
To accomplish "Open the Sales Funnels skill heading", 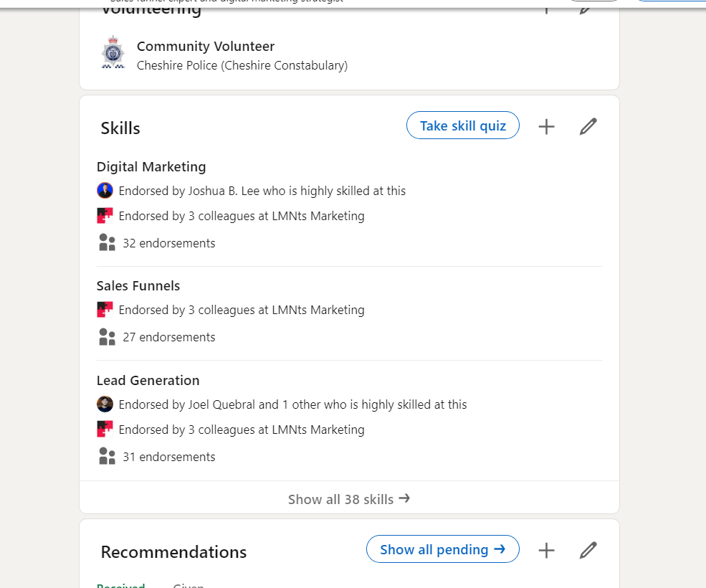I will click(x=138, y=285).
